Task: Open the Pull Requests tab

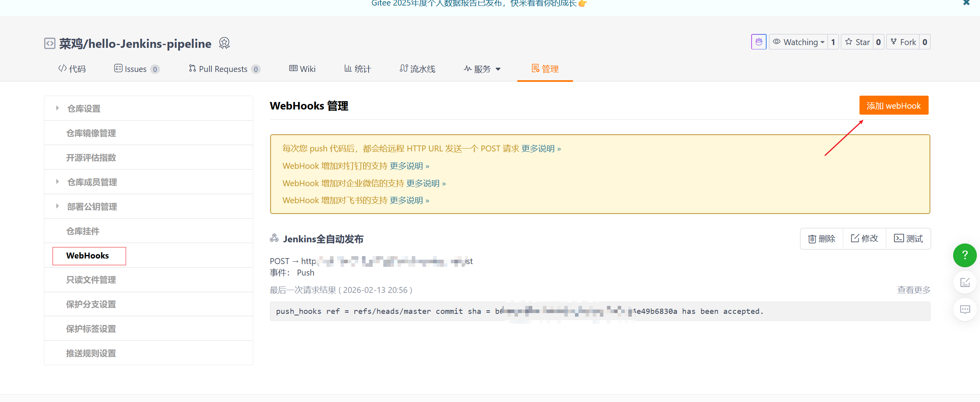Action: tap(224, 69)
